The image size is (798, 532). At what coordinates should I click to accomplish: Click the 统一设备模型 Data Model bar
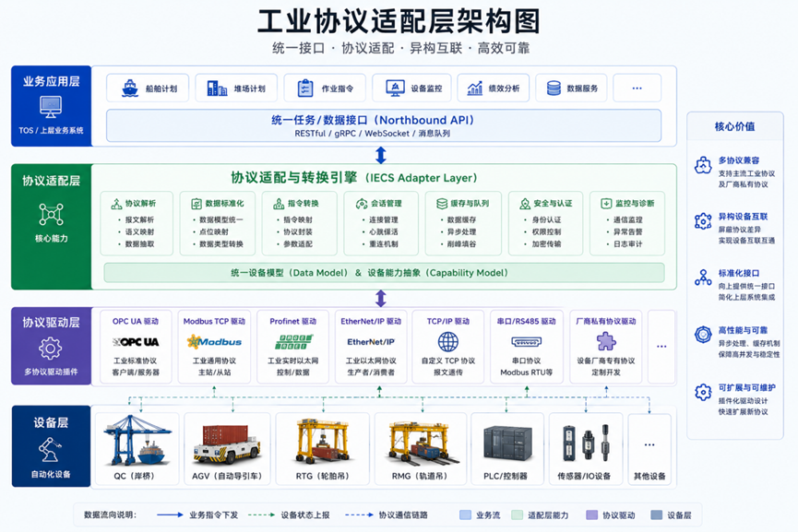[385, 273]
